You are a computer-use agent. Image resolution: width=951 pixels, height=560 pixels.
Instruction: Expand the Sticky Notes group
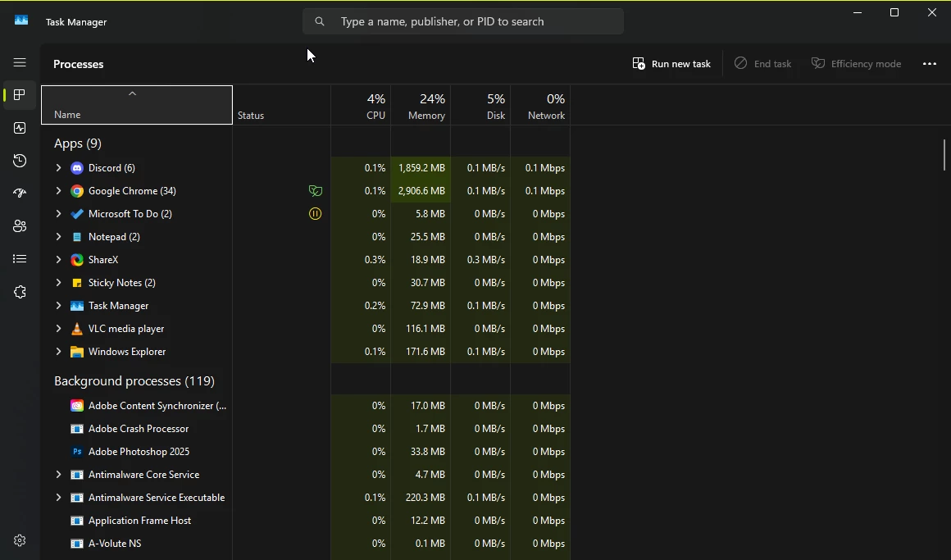(x=58, y=283)
